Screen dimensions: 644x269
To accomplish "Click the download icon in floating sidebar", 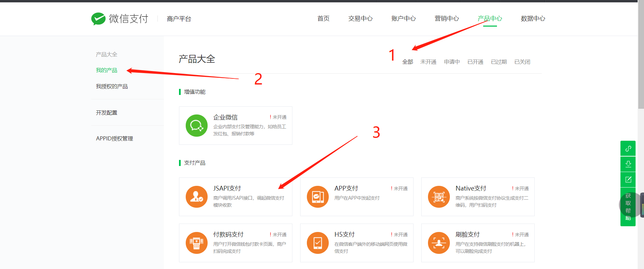I will pyautogui.click(x=628, y=164).
